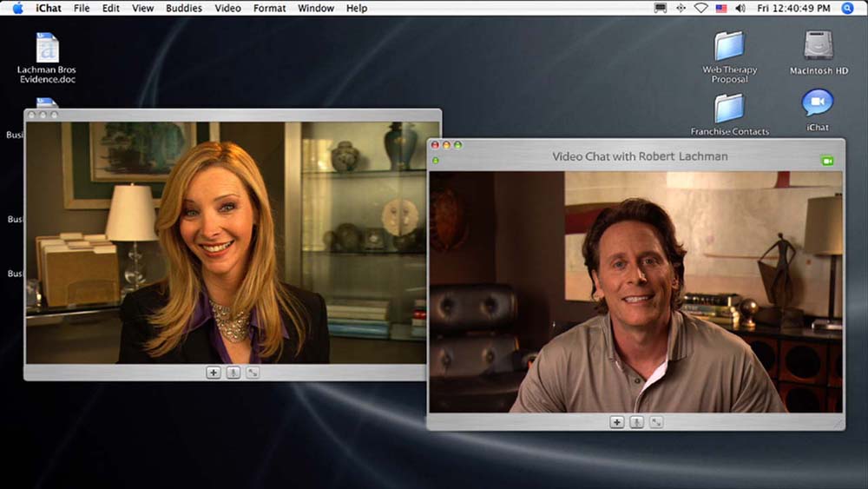Open the Franchise Contacts folder

pyautogui.click(x=729, y=109)
